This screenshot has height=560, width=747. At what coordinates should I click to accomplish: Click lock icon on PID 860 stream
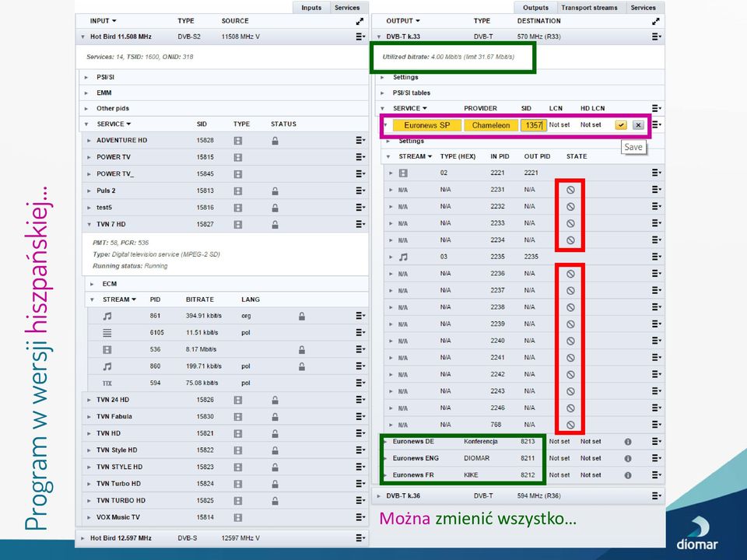pos(302,366)
